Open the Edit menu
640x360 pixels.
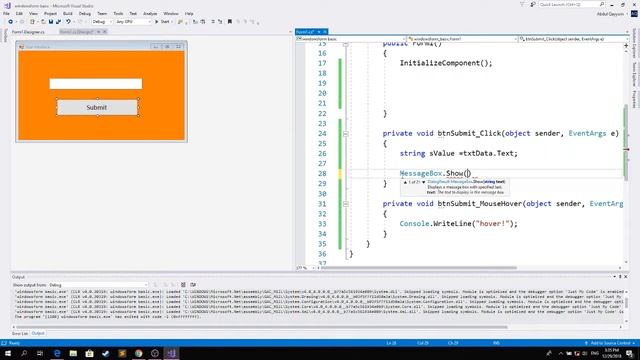pyautogui.click(x=19, y=13)
